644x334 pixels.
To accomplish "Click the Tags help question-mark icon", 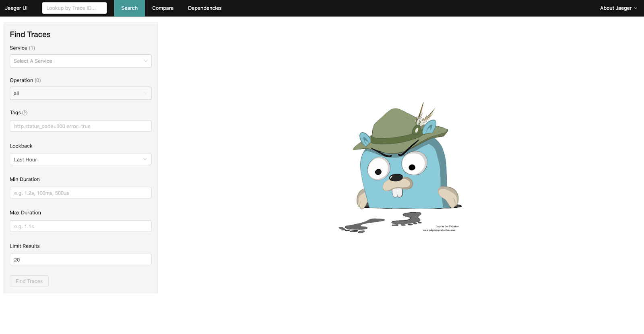I will click(25, 113).
